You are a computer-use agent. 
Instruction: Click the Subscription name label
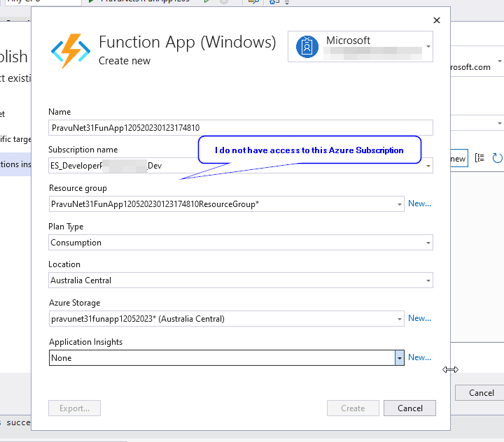tap(83, 150)
